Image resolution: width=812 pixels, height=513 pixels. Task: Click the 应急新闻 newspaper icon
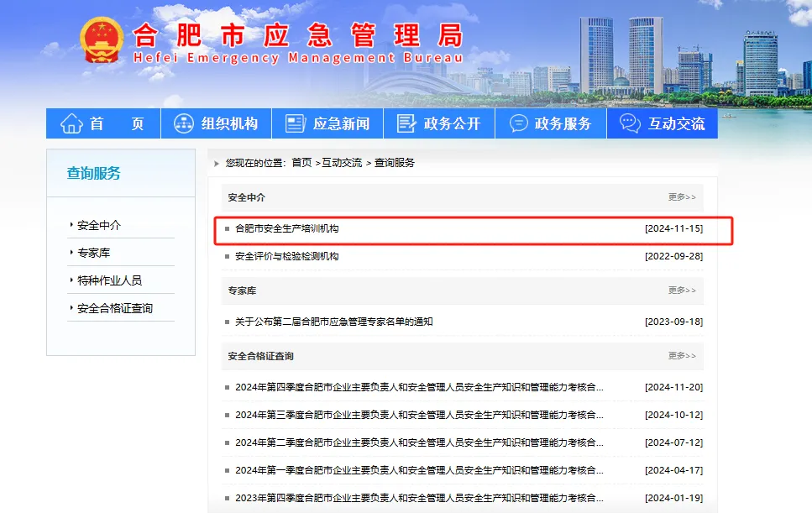click(295, 123)
